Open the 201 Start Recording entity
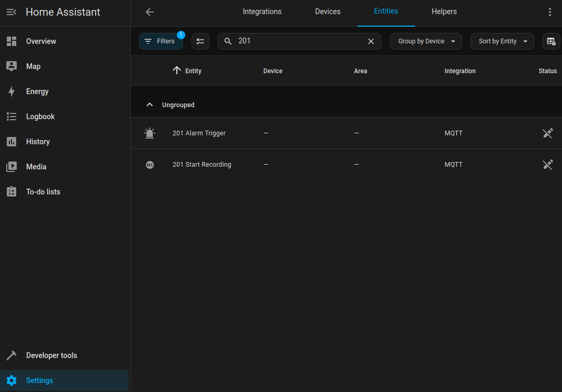This screenshot has width=562, height=392. coord(202,165)
